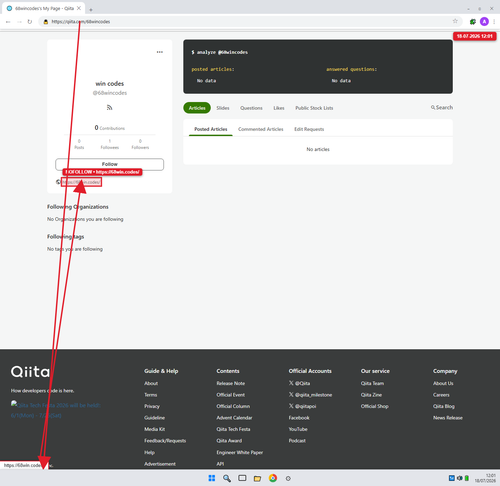
Task: Reload the Qiita page
Action: 30,22
